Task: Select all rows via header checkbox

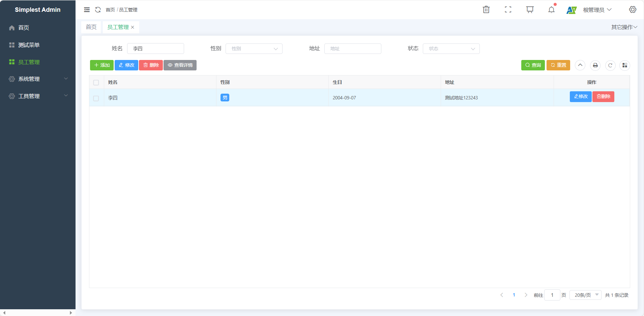Action: point(96,83)
